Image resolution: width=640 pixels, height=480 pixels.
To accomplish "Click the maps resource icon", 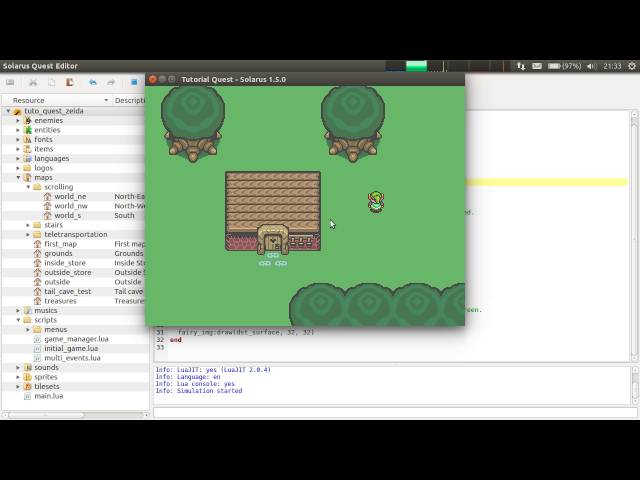I will 28,178.
